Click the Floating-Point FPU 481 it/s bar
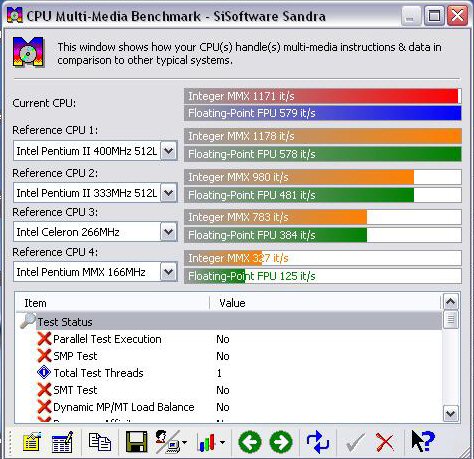 pyautogui.click(x=323, y=195)
